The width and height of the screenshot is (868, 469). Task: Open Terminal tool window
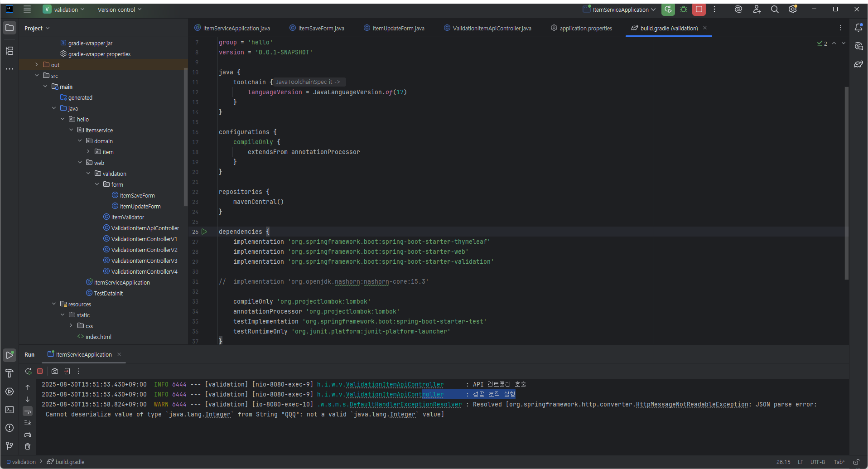pos(10,410)
